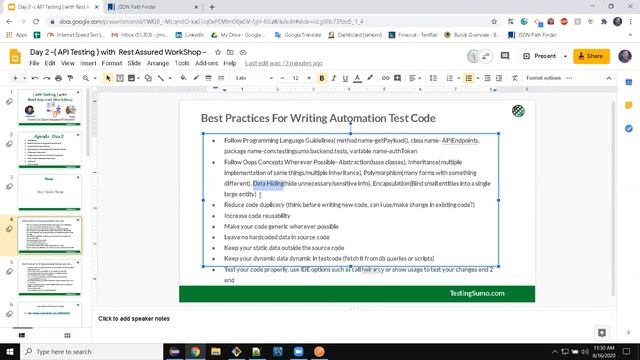Screen dimensions: 640x360
Task: Click the Insert link icon
Action: (385, 78)
